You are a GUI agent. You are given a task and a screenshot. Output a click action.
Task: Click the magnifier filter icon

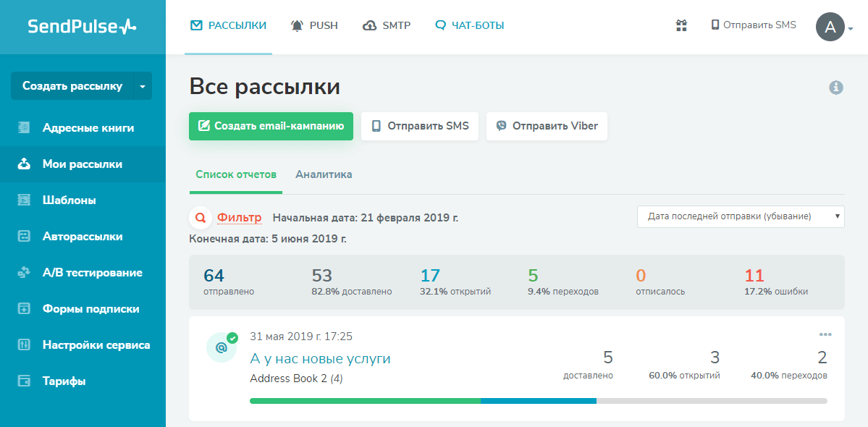click(x=201, y=218)
